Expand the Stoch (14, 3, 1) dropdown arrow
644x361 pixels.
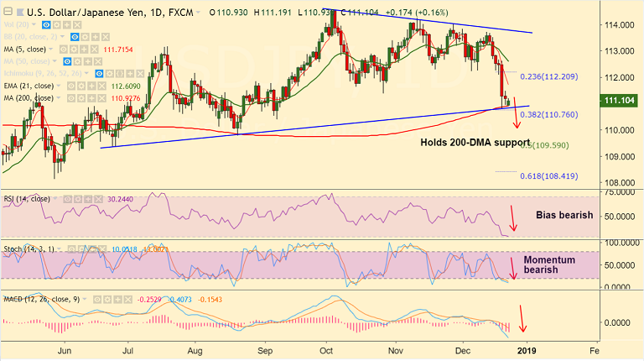pos(60,249)
